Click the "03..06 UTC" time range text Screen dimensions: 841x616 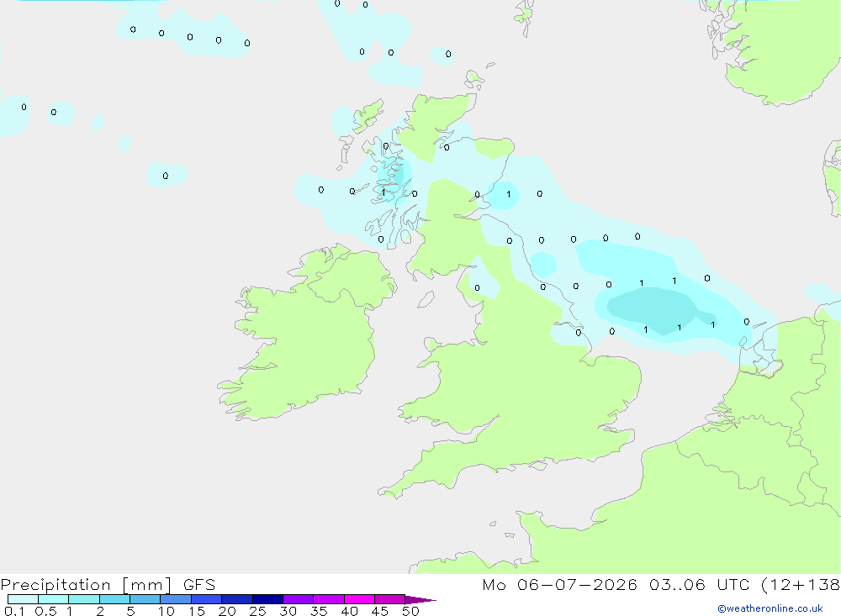pyautogui.click(x=700, y=584)
